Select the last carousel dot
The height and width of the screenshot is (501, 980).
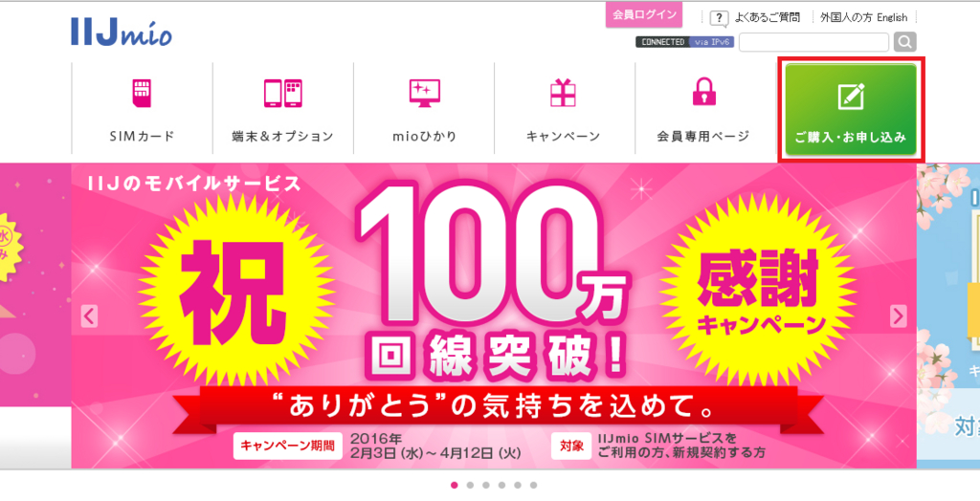point(533,485)
